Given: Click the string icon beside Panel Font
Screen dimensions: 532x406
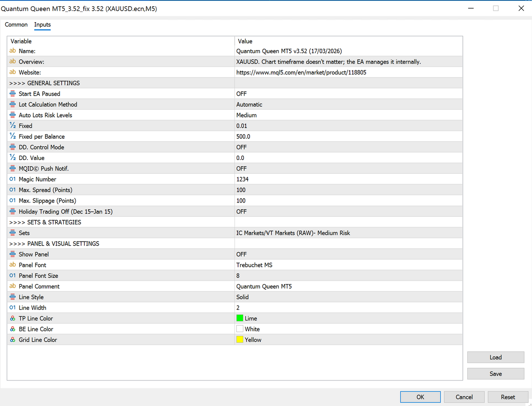Looking at the screenshot, I should coord(12,265).
